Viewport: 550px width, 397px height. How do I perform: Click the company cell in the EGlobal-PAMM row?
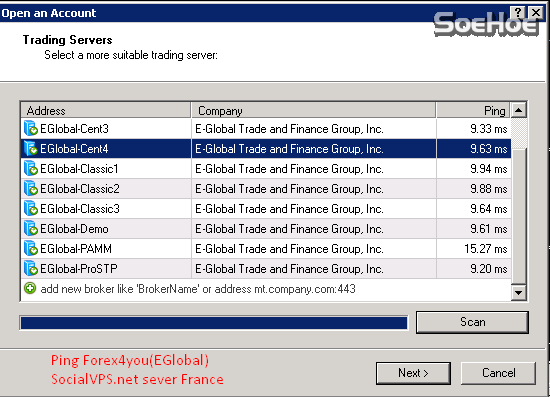[314, 249]
